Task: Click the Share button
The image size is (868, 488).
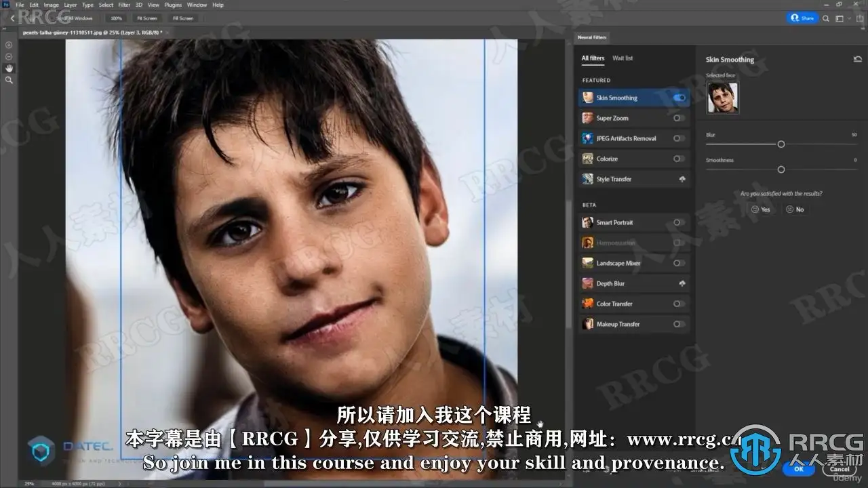Action: 803,18
